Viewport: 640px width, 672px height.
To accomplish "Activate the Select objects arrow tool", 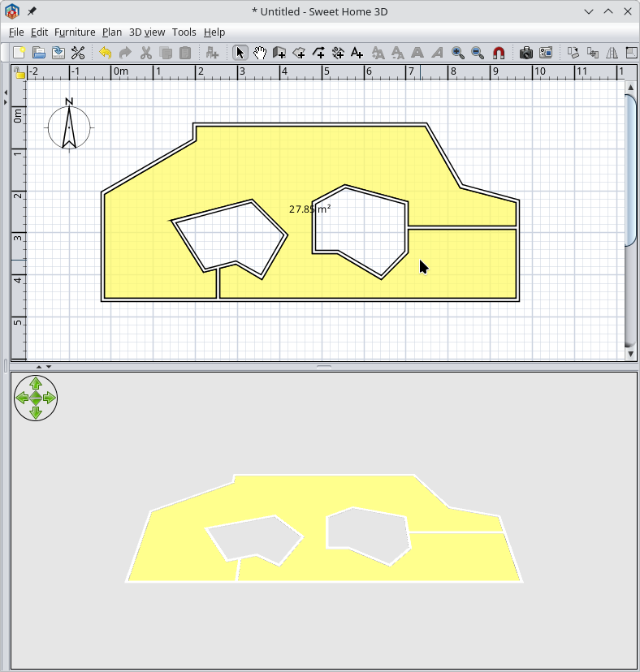I will coord(240,53).
